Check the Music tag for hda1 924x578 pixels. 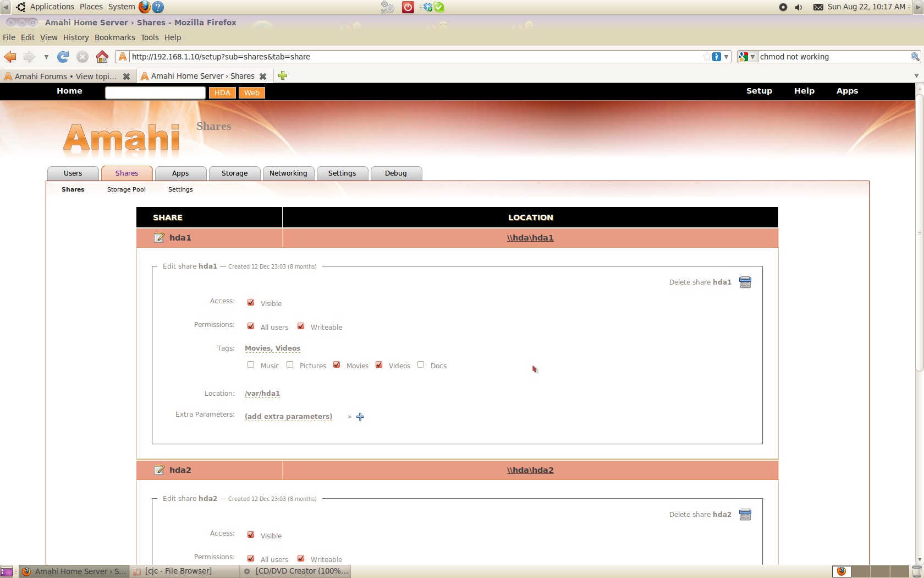click(x=251, y=364)
